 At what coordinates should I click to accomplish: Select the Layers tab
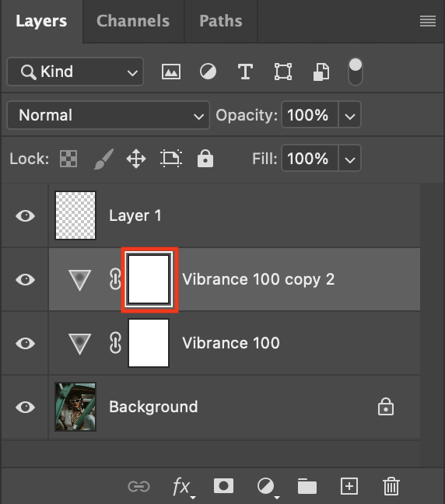pyautogui.click(x=41, y=21)
